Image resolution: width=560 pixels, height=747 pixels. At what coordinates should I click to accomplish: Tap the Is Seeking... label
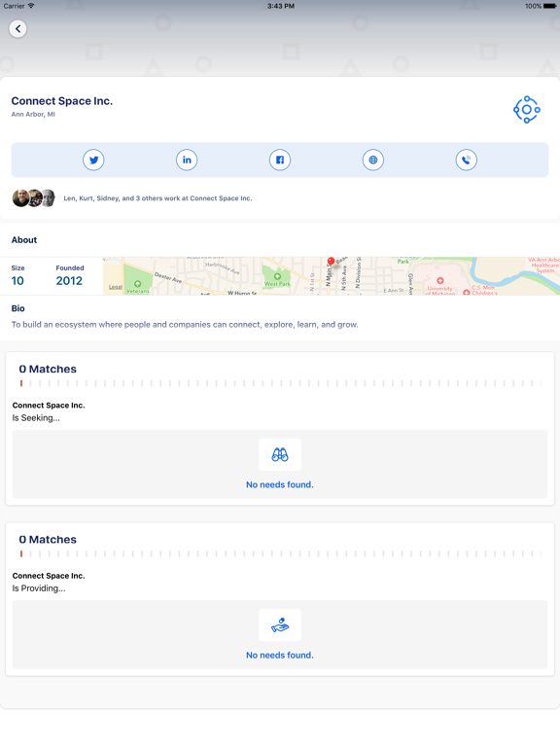(36, 418)
